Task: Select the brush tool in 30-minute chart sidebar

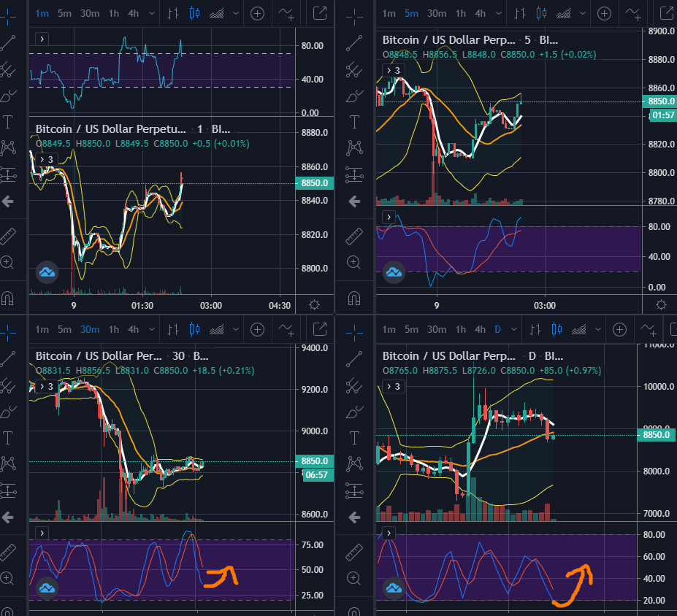Action: (x=8, y=412)
